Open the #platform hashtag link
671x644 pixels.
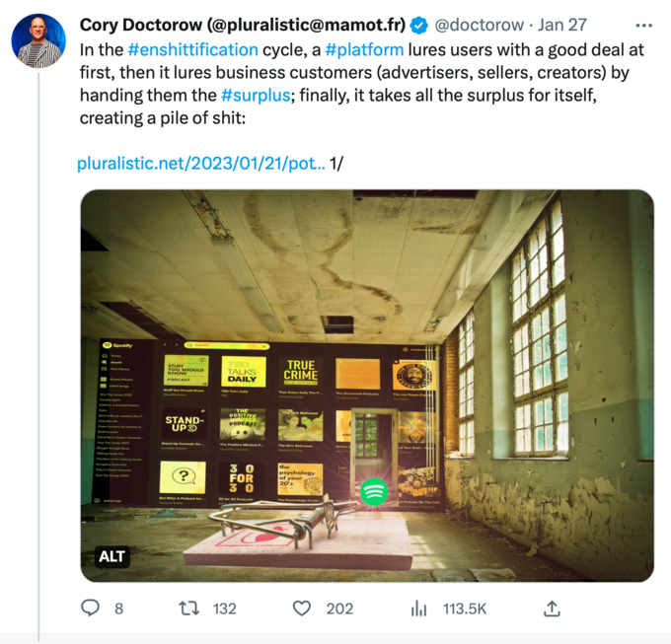click(x=367, y=49)
